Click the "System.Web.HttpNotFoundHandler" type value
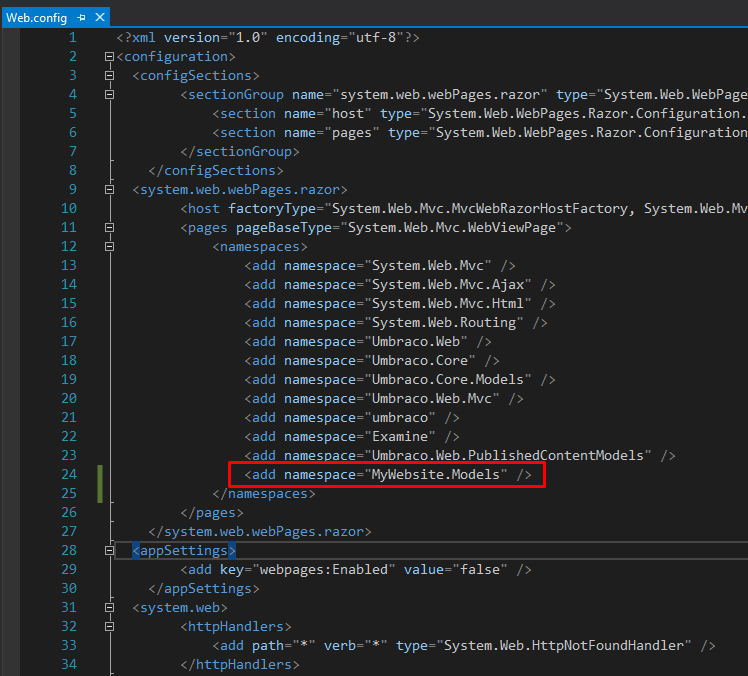Screen dimensions: 748x676 (x=563, y=645)
